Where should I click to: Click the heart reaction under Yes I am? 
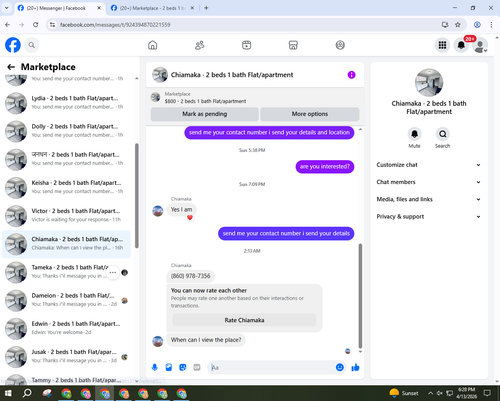coord(190,218)
